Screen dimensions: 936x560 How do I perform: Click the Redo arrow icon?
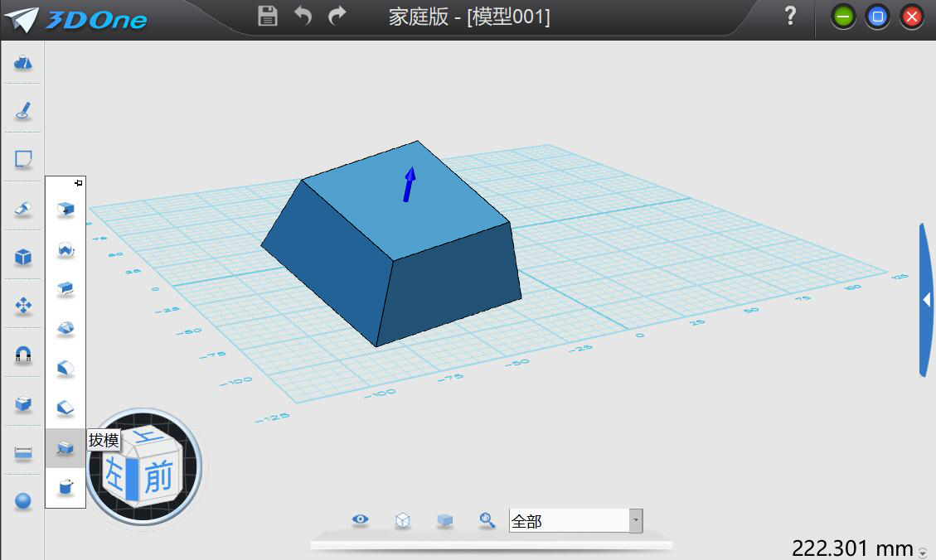pyautogui.click(x=337, y=16)
